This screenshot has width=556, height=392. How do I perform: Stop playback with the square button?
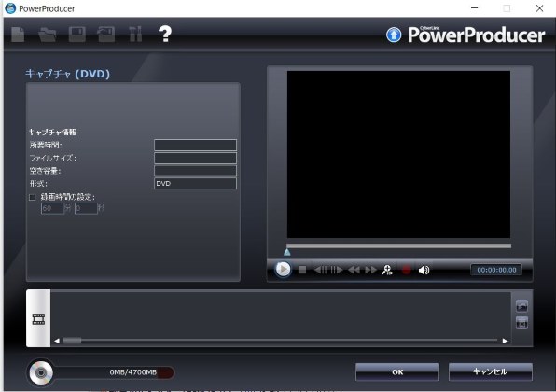click(302, 270)
